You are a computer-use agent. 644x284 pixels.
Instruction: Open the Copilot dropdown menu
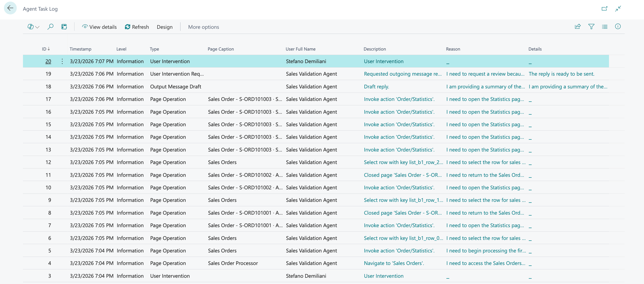33,27
